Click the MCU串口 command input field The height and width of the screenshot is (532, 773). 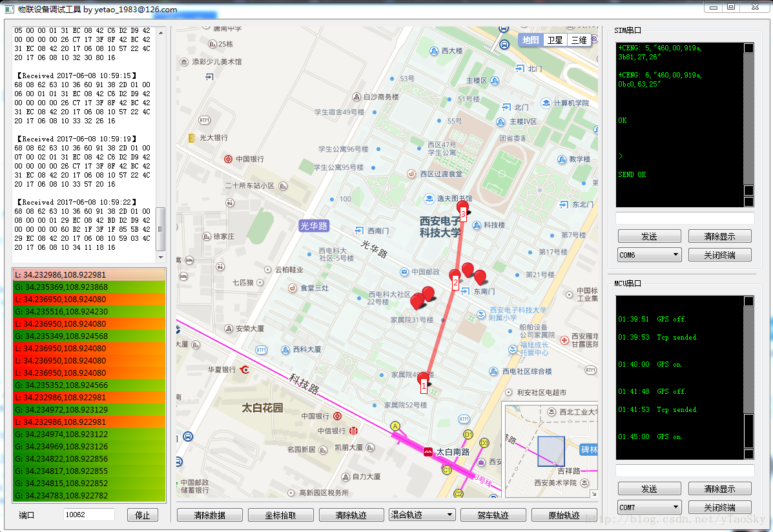pos(685,471)
